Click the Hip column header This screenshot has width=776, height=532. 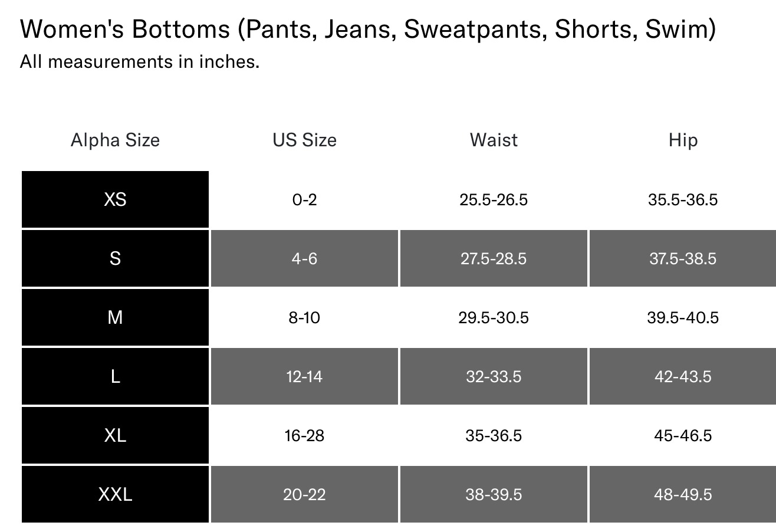click(683, 140)
